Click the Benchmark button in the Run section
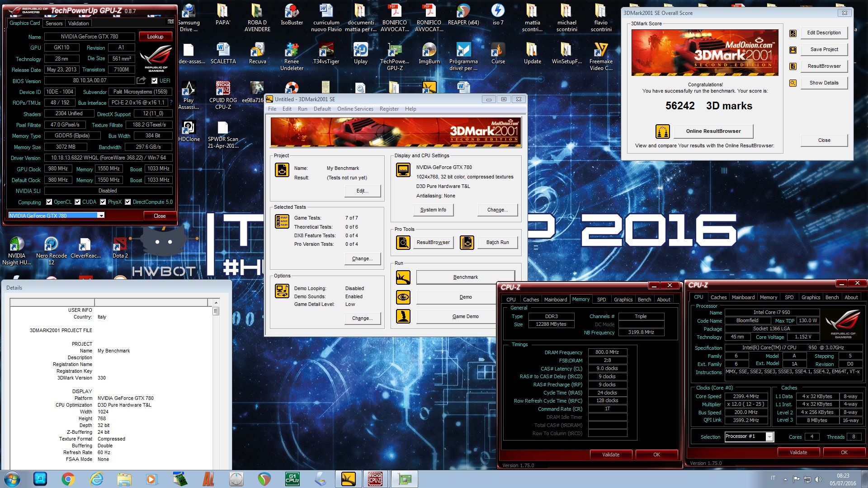 [465, 277]
